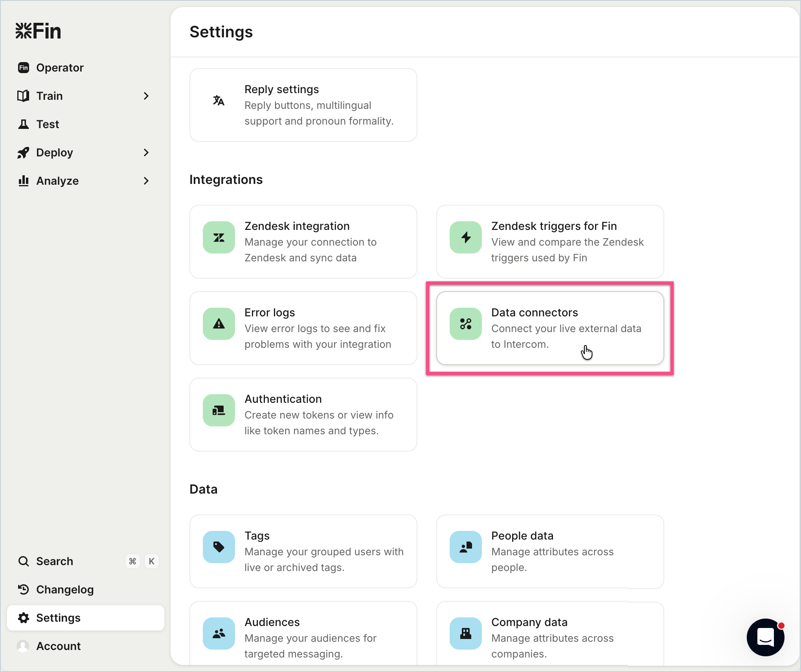
Task: Click 'Reply buttons, multilingual' description text
Action: click(x=308, y=105)
